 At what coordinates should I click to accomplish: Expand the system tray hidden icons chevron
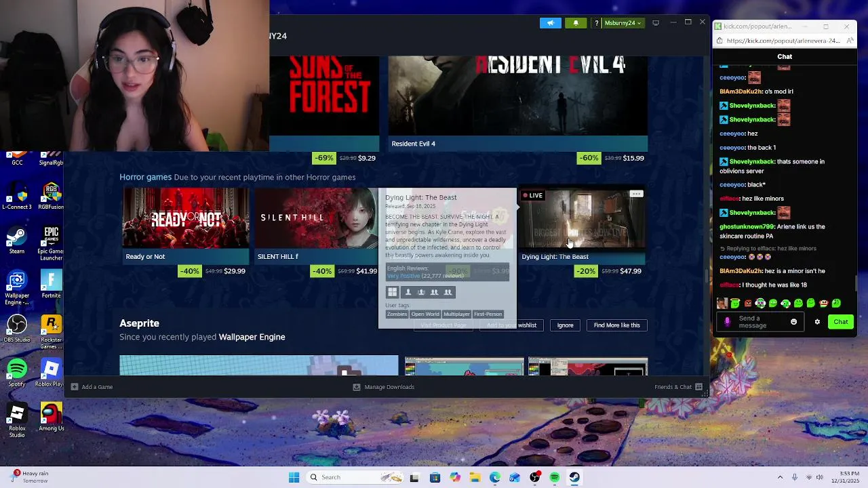[x=780, y=477]
